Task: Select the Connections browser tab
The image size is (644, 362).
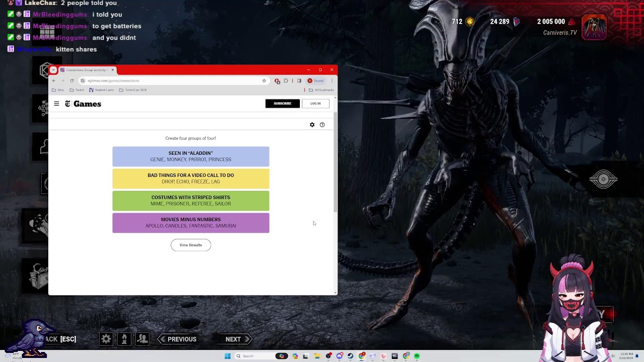Action: [x=88, y=70]
